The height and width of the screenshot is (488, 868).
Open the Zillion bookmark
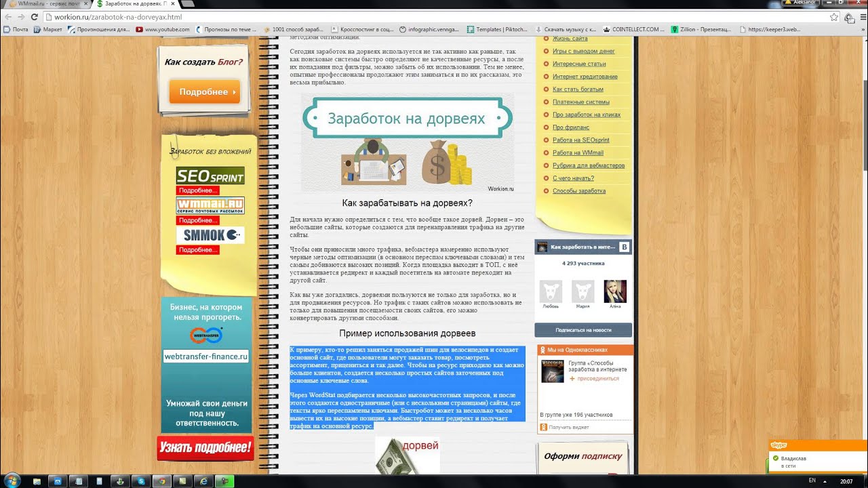(702, 30)
